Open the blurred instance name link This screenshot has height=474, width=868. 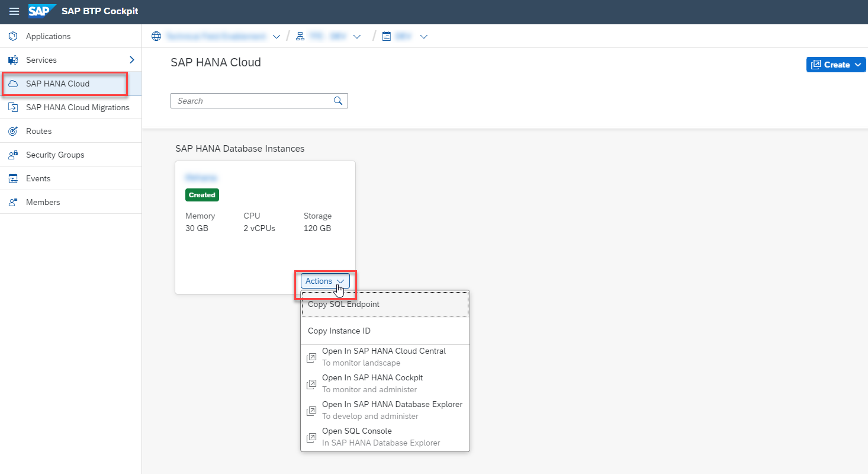tap(201, 177)
